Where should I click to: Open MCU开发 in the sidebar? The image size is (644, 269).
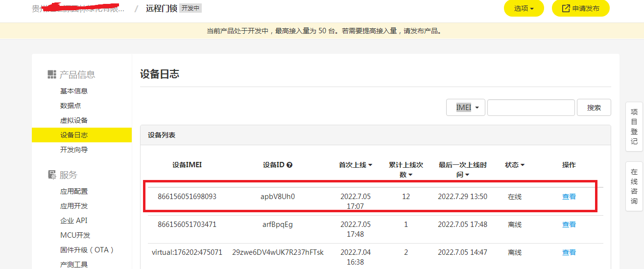(75, 235)
